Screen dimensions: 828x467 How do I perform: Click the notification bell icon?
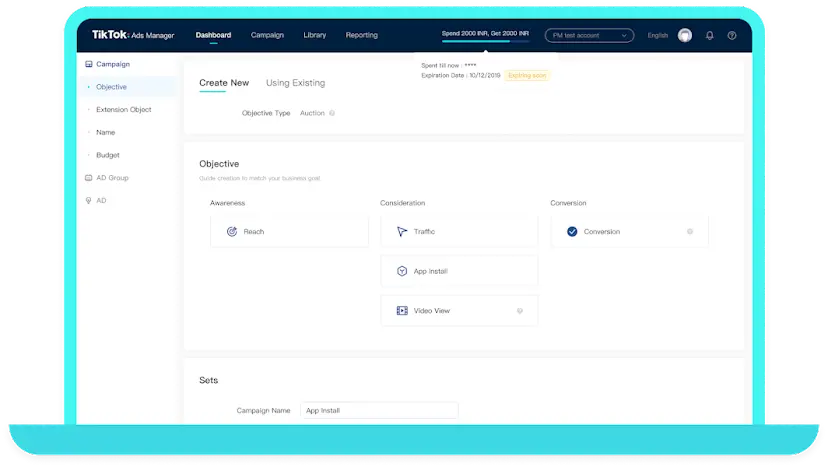tap(710, 35)
